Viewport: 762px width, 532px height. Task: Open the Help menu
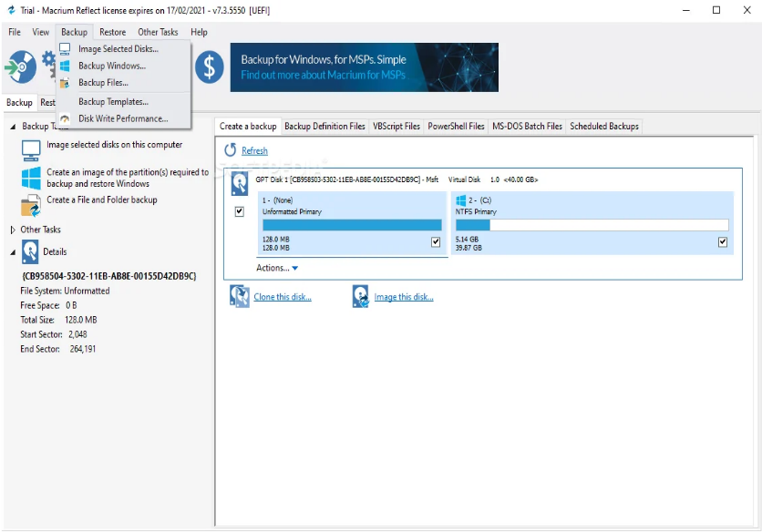pos(199,32)
